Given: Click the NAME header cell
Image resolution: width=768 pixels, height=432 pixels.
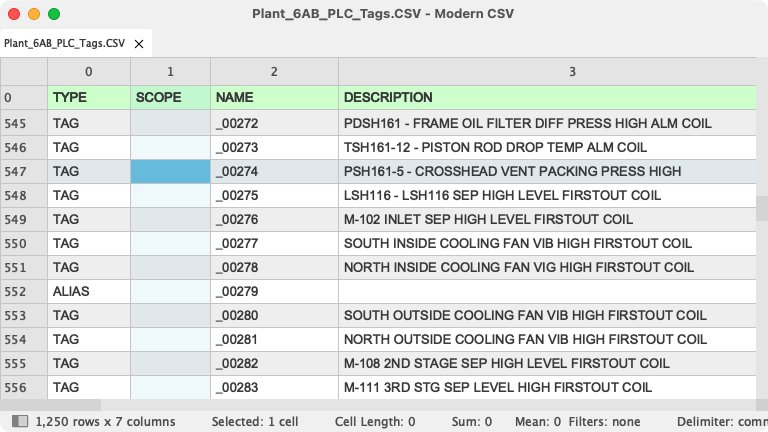Looking at the screenshot, I should coord(274,97).
